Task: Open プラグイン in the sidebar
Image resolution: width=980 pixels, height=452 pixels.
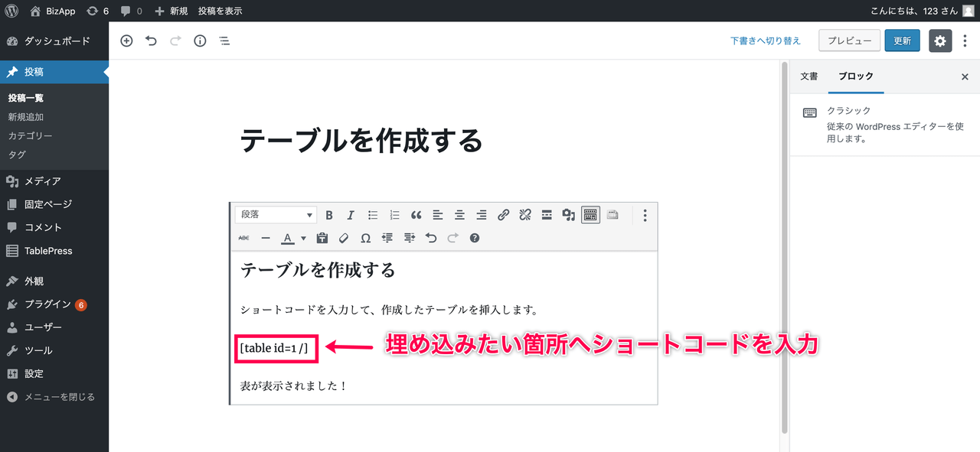Action: pos(54,304)
